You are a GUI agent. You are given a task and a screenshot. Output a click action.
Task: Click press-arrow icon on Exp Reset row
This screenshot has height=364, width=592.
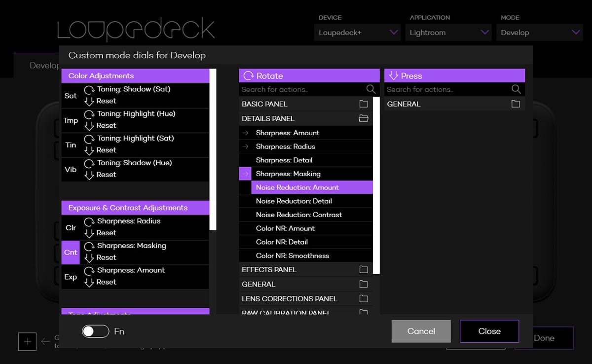coord(89,282)
